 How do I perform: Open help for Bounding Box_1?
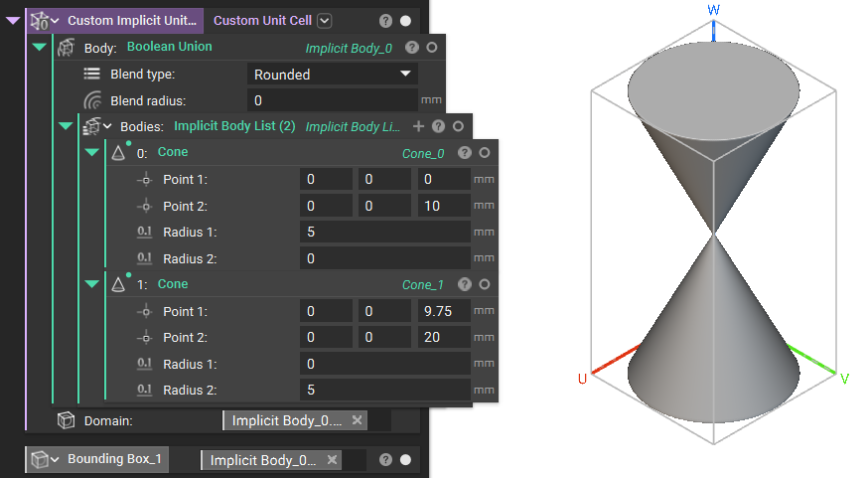point(386,460)
